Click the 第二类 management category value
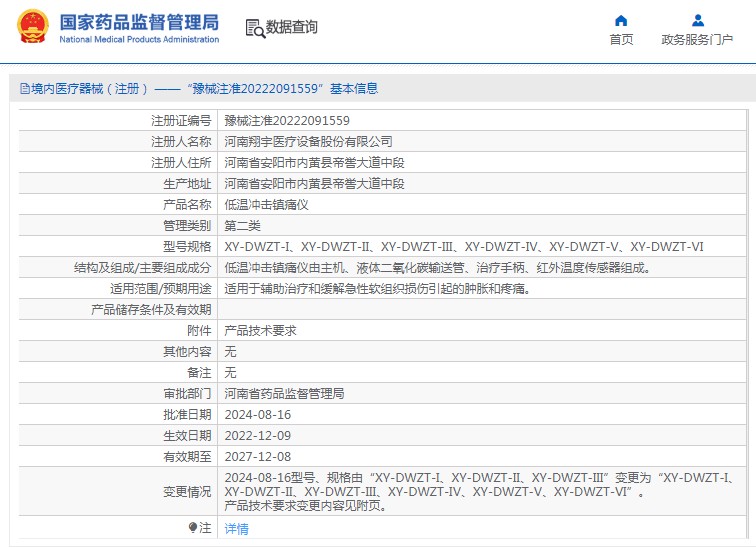 click(x=243, y=226)
